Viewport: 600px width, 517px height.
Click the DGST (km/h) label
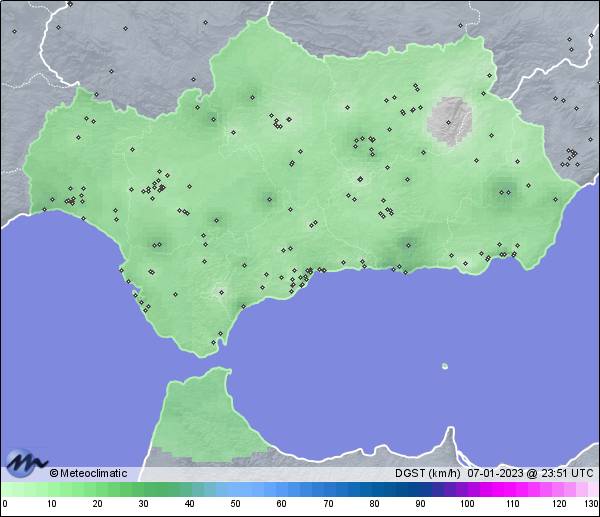tap(427, 473)
